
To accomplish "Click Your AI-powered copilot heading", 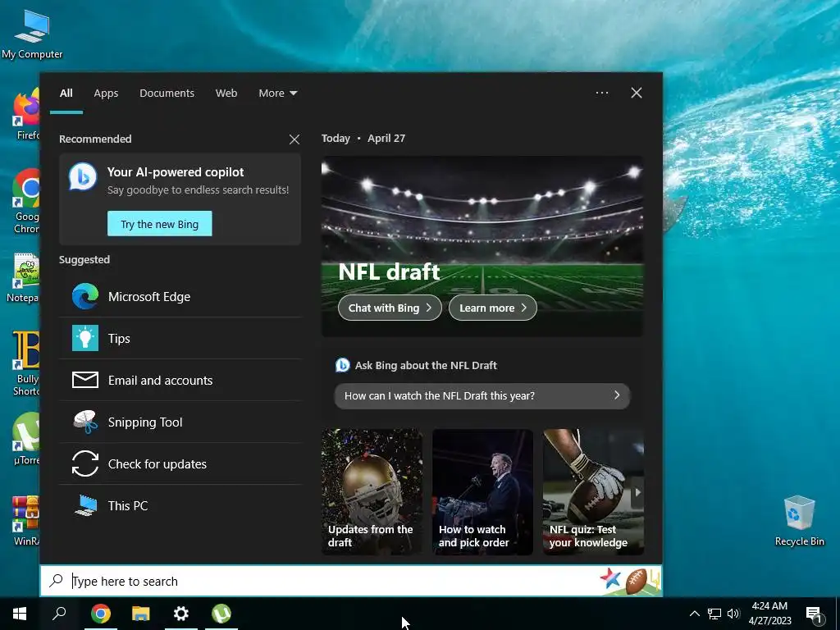I will 176,172.
